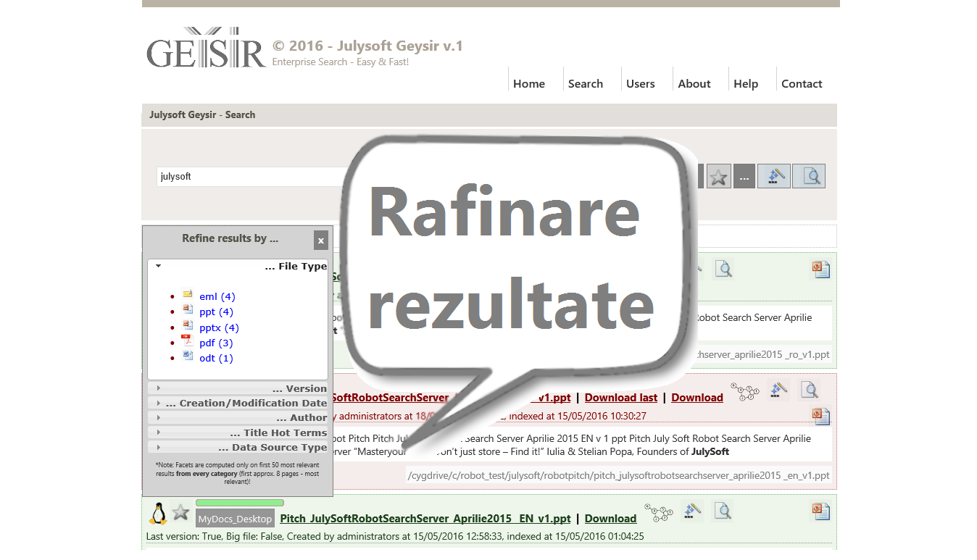
Task: Click Download link in second result
Action: point(697,397)
